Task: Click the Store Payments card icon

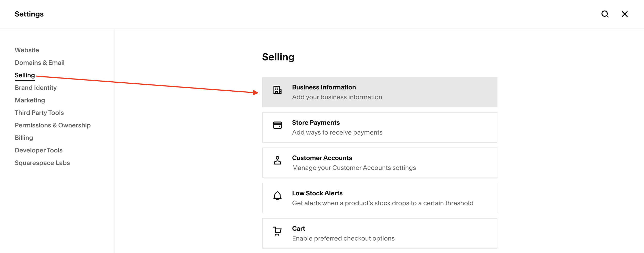Action: click(277, 125)
